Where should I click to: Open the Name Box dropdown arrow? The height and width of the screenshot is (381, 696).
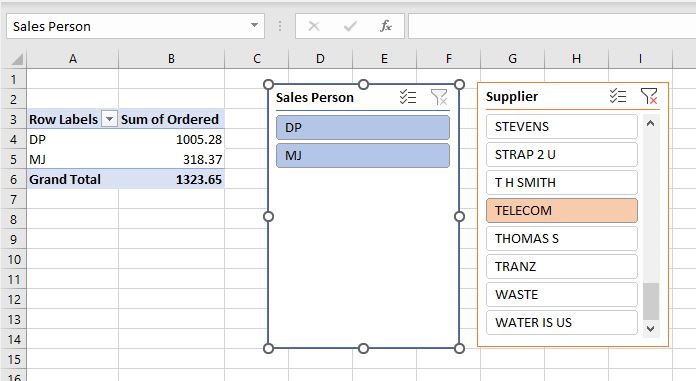tap(254, 25)
